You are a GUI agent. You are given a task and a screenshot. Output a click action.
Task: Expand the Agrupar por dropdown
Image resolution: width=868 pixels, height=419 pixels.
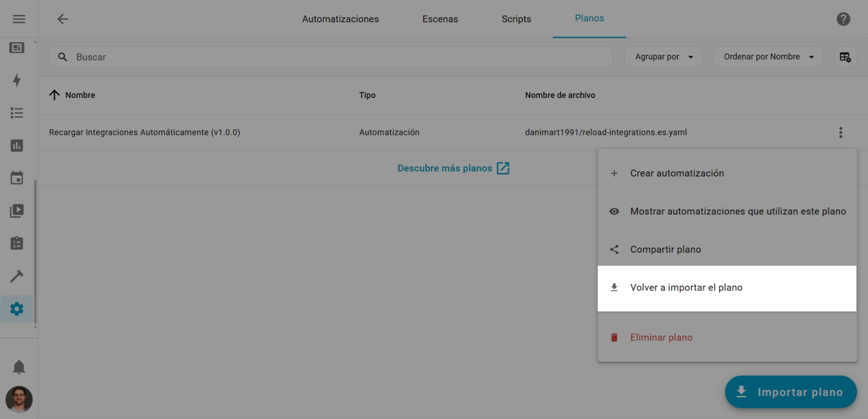[x=663, y=57]
